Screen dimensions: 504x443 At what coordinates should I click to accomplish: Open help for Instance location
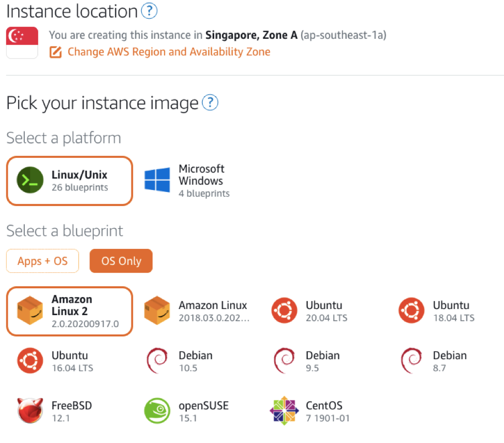click(150, 11)
